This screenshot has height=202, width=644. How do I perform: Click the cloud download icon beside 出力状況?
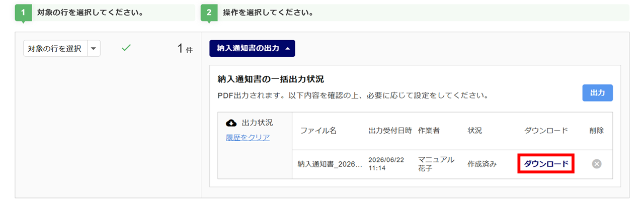(x=231, y=123)
